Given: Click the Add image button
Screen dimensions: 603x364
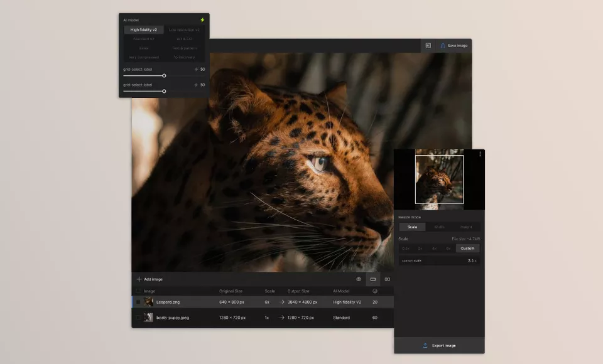Looking at the screenshot, I should point(150,279).
